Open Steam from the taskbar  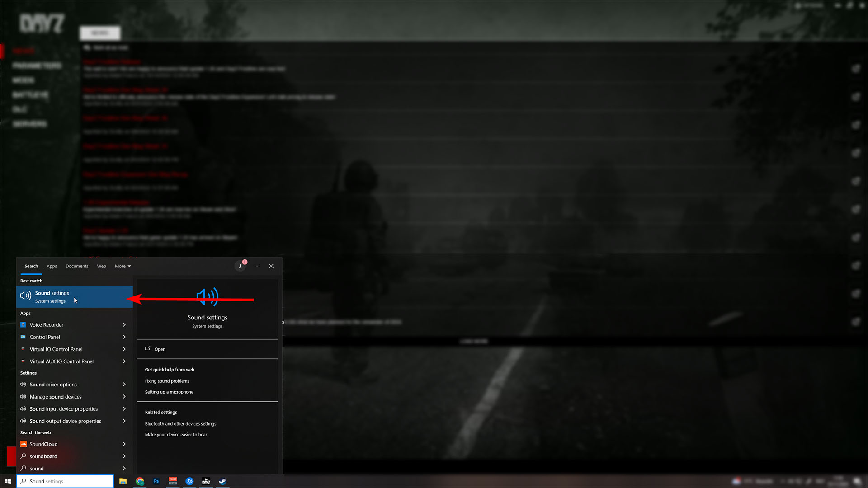coord(222,481)
